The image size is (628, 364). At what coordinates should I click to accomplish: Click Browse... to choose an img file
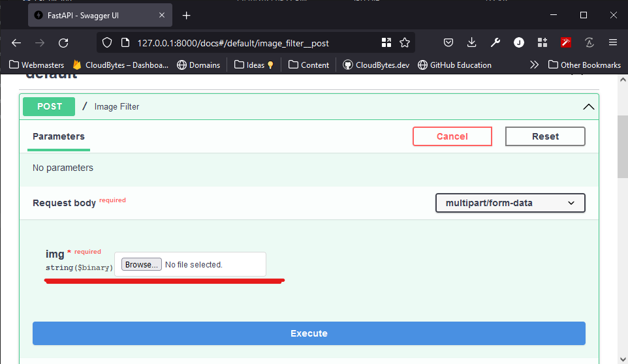(142, 264)
